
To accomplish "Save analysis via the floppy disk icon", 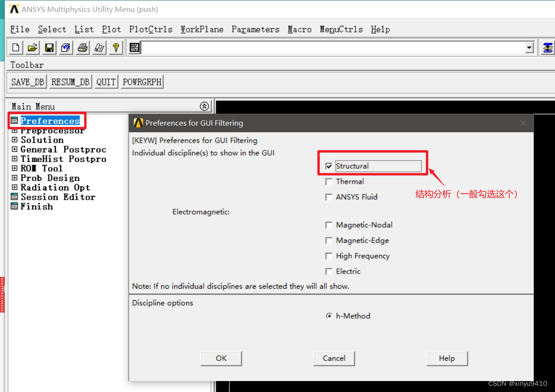I will [49, 48].
